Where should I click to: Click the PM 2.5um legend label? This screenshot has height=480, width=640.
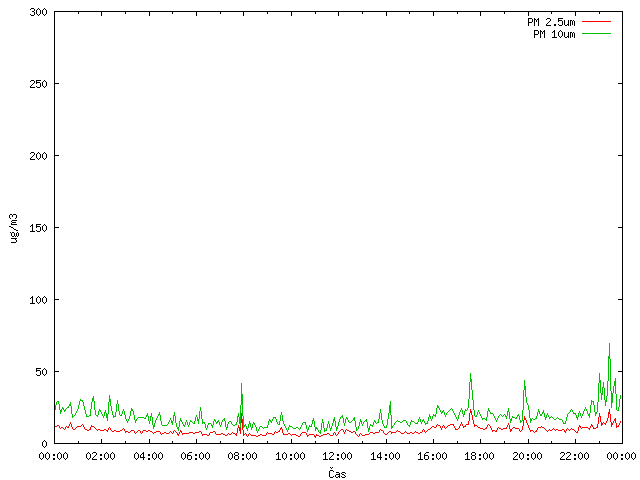pyautogui.click(x=551, y=22)
